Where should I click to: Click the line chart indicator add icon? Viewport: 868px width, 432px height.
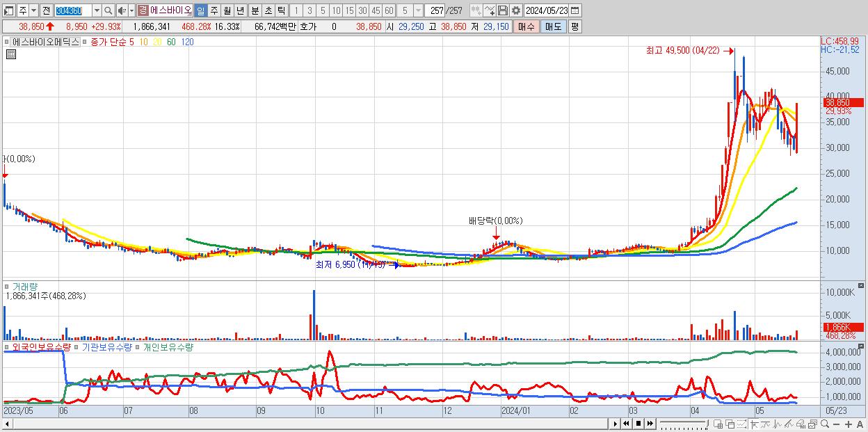(x=490, y=10)
